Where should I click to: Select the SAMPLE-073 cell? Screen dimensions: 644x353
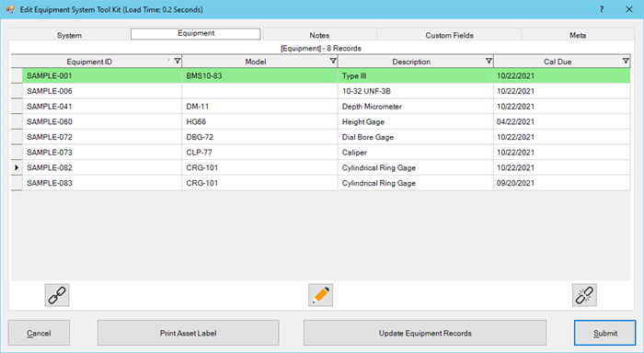tap(102, 153)
